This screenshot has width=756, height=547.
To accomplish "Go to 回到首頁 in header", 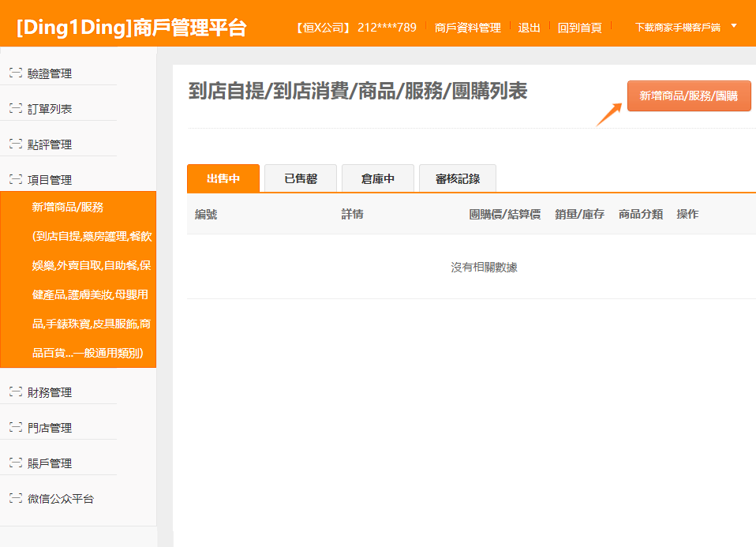I will point(579,28).
